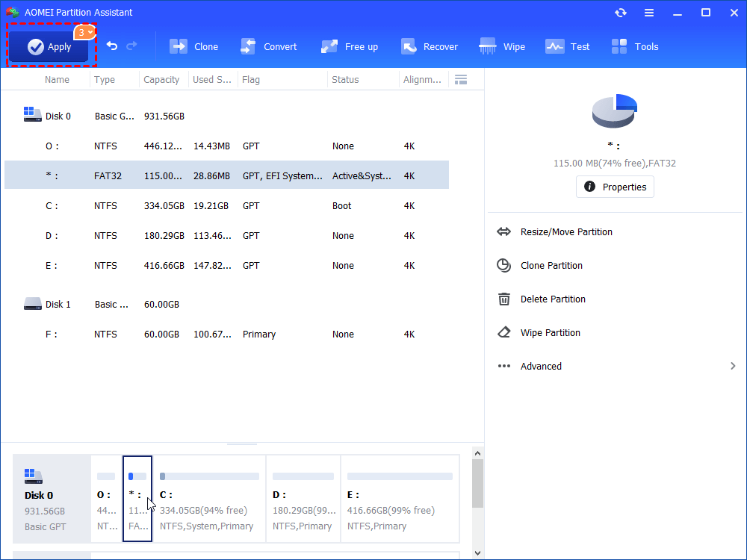Viewport: 747px width, 560px height.
Task: Click the Apply button
Action: (x=48, y=46)
